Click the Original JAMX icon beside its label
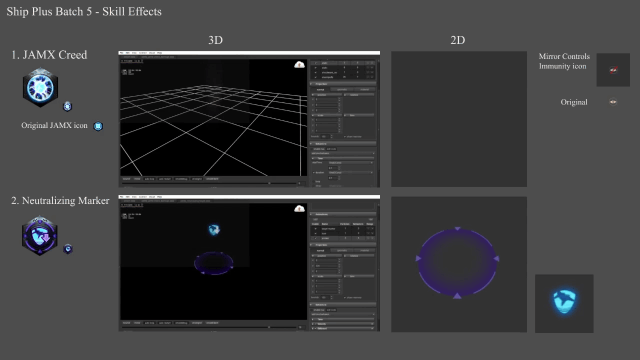 (98, 126)
